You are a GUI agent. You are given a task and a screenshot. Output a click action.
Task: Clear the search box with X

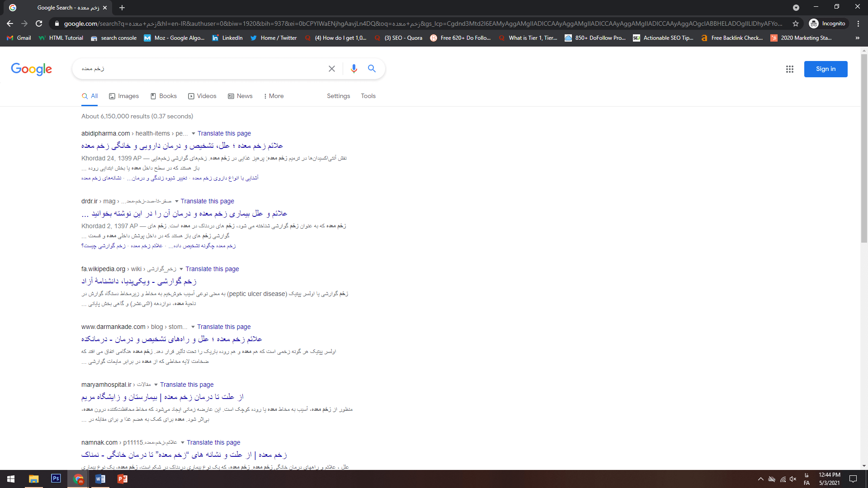332,69
